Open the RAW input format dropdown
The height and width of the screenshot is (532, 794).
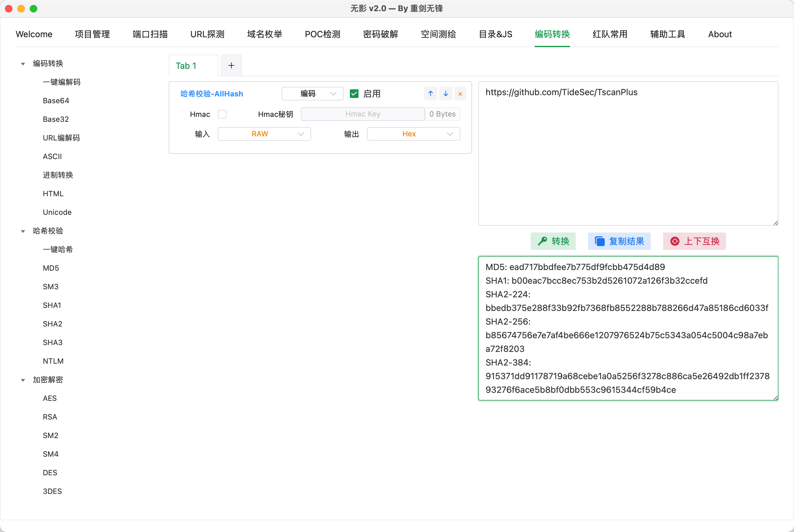click(264, 134)
